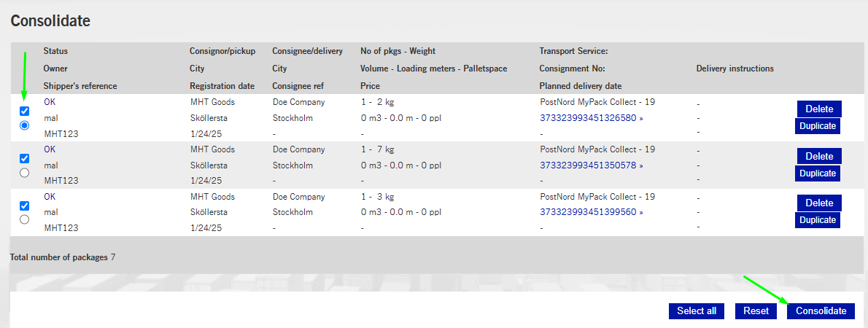Click the OK status of the 3 kg consignment

50,197
